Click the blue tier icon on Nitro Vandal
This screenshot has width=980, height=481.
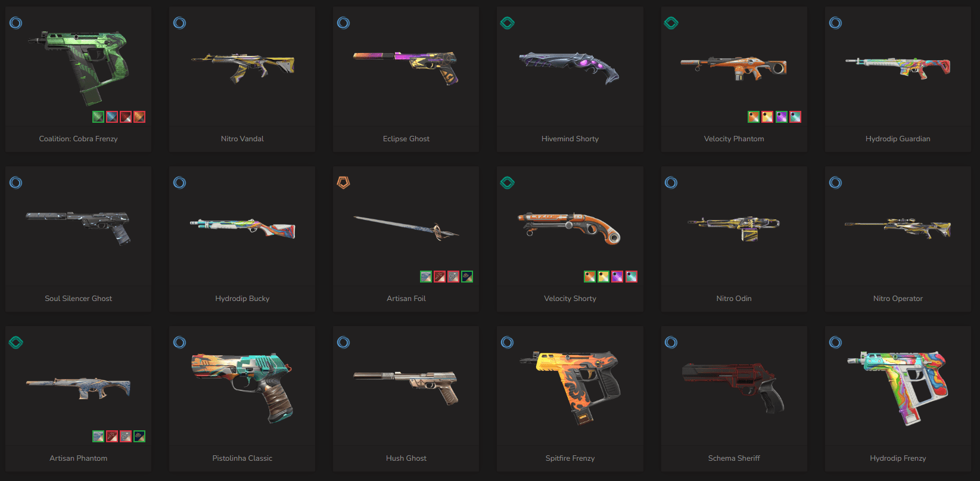click(179, 23)
